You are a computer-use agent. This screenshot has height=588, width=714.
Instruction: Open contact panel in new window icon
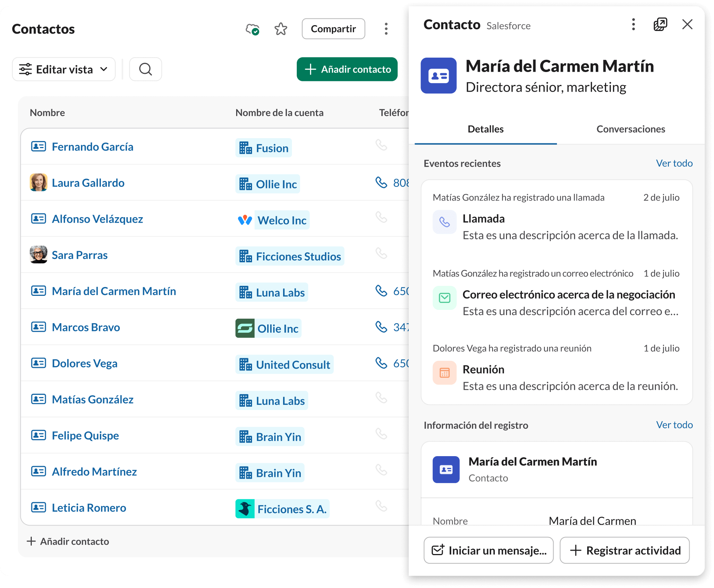(660, 24)
